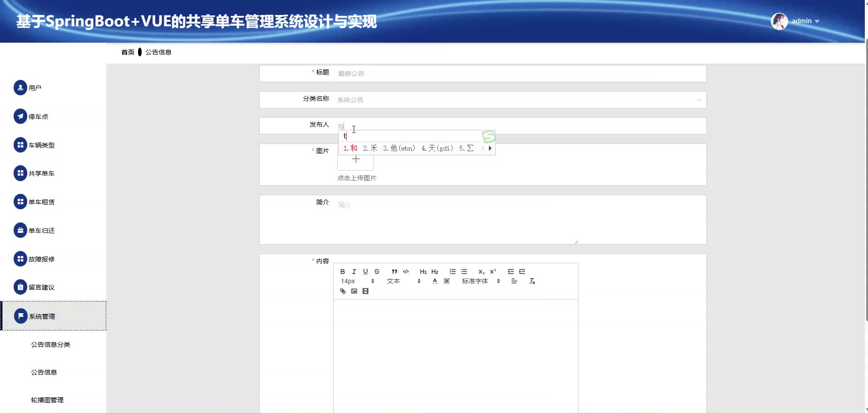Open the 共享单车 sidebar menu

[x=34, y=173]
